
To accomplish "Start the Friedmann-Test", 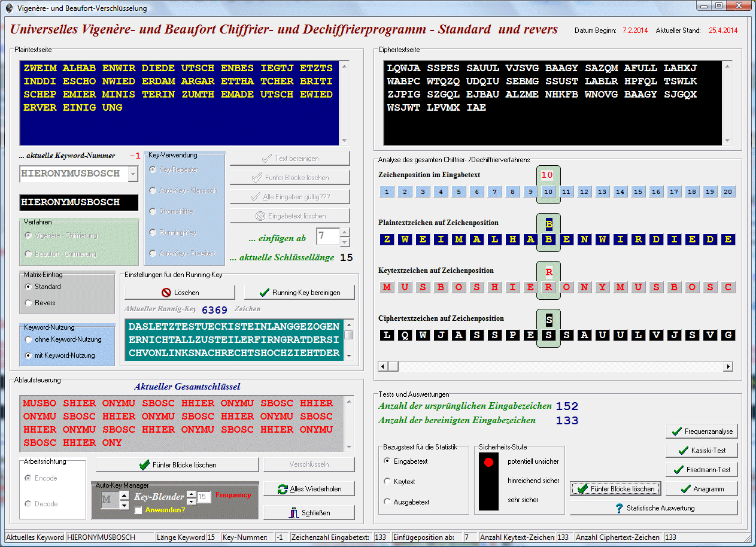I will coord(702,470).
